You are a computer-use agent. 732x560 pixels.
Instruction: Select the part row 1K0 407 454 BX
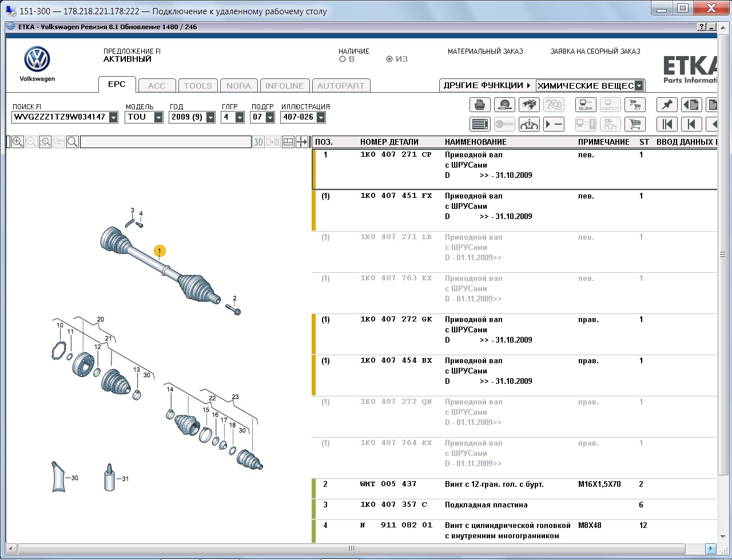(515, 376)
